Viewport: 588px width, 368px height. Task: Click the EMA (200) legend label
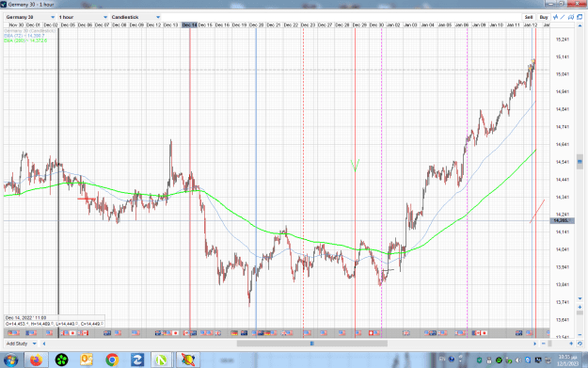[x=25, y=40]
